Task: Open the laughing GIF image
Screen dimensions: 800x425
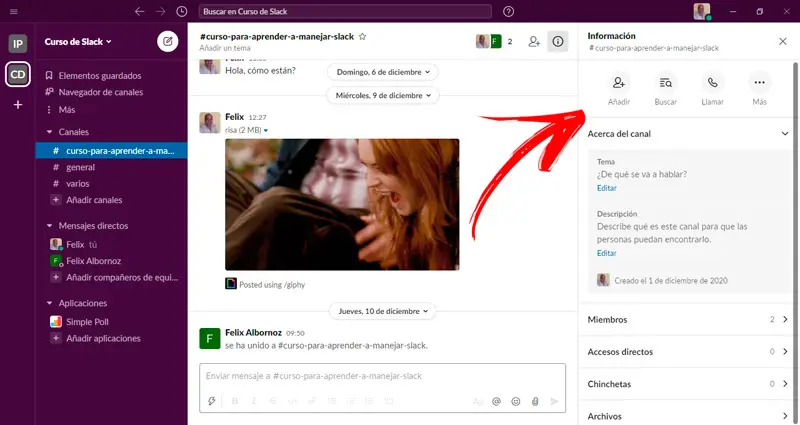Action: 342,204
